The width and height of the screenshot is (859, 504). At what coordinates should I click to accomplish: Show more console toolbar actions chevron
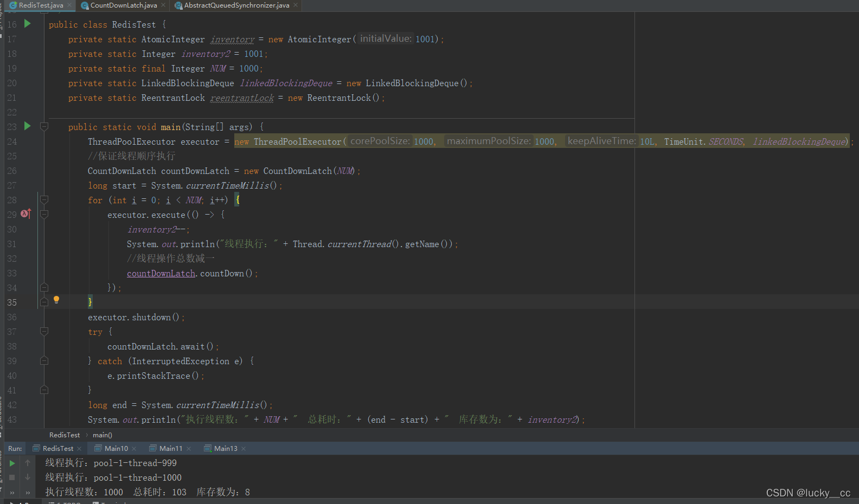(28, 493)
